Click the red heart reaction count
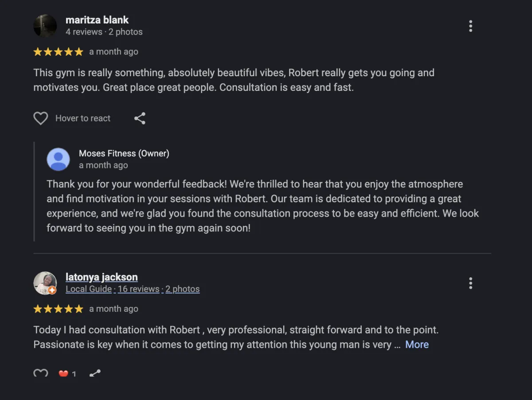 tap(67, 374)
